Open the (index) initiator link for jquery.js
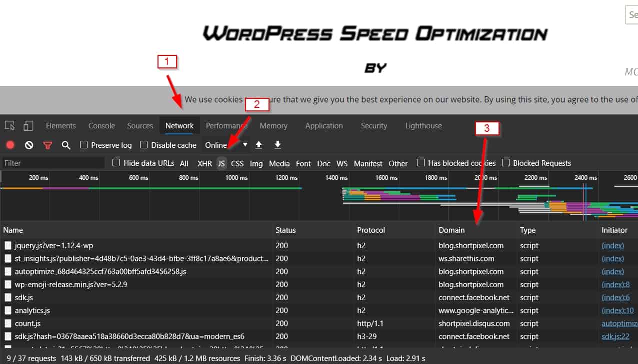The width and height of the screenshot is (638, 364). pyautogui.click(x=612, y=246)
